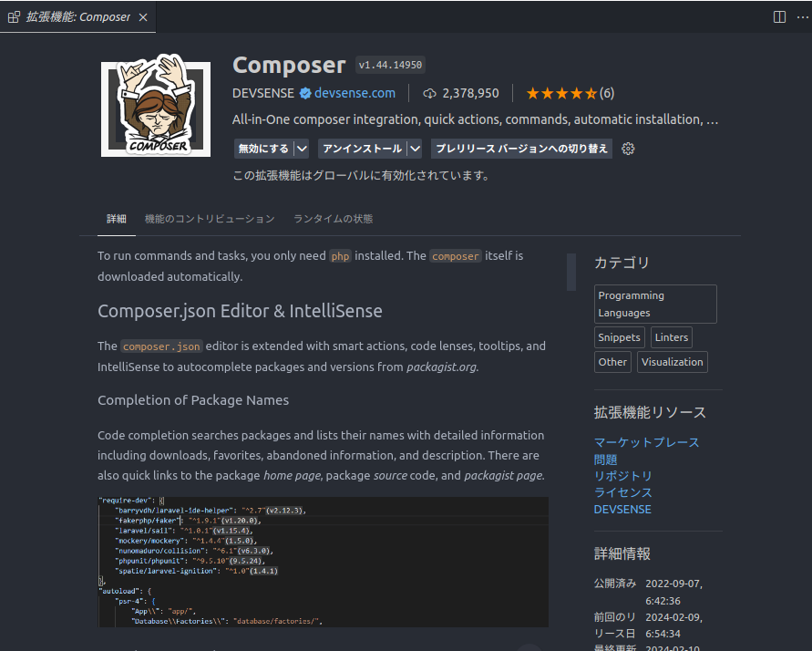Click the 無効にする button
This screenshot has width=812, height=651.
click(263, 149)
